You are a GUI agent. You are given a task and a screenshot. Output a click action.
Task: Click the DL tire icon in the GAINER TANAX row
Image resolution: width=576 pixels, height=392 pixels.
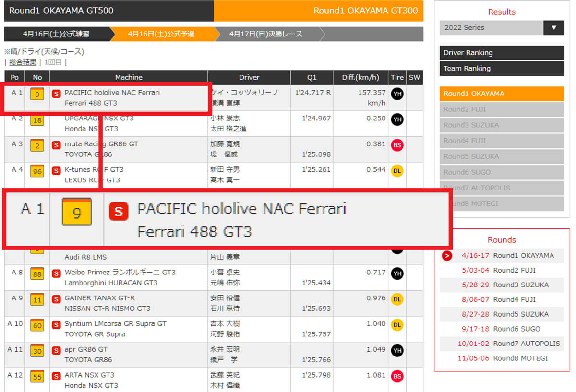397,299
